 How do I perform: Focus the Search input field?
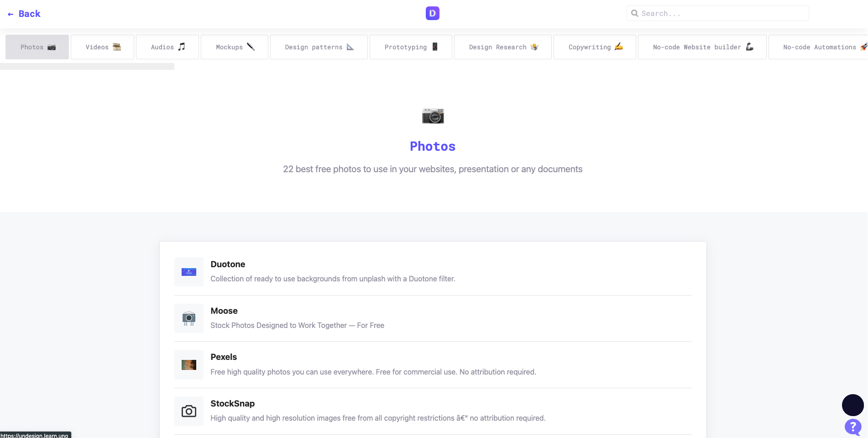pyautogui.click(x=717, y=13)
